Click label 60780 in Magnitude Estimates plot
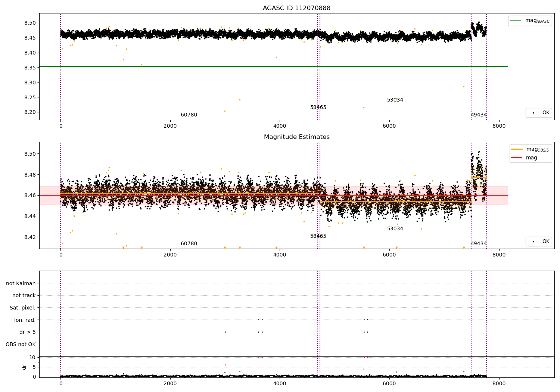Image resolution: width=560 pixels, height=392 pixels. [x=189, y=244]
